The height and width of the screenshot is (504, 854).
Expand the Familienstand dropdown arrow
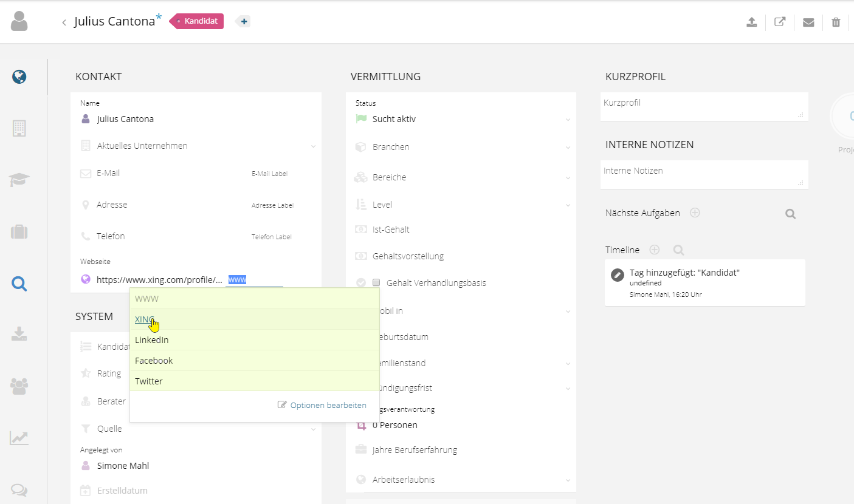tap(568, 364)
